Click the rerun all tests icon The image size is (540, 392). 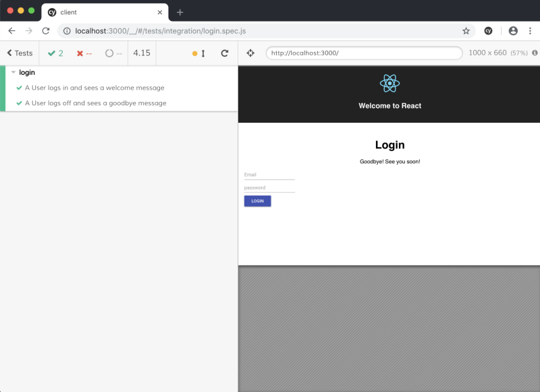tap(224, 53)
